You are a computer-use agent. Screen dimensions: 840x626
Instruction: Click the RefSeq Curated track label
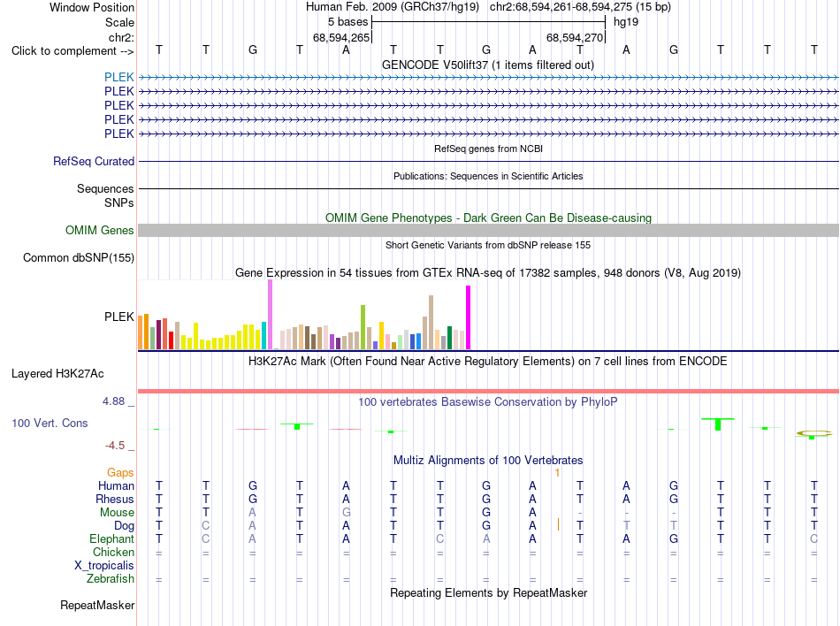pos(94,161)
